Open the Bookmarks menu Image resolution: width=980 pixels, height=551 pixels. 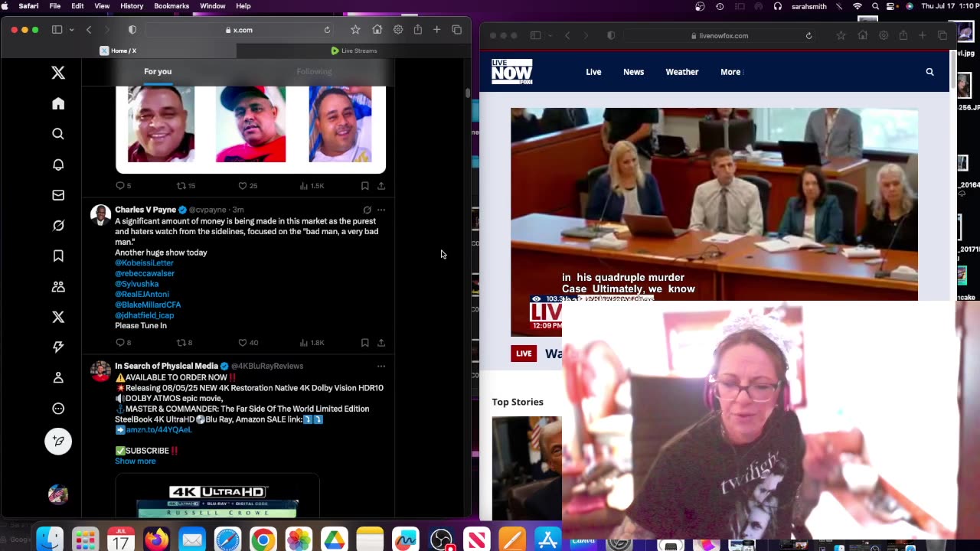[x=171, y=6]
